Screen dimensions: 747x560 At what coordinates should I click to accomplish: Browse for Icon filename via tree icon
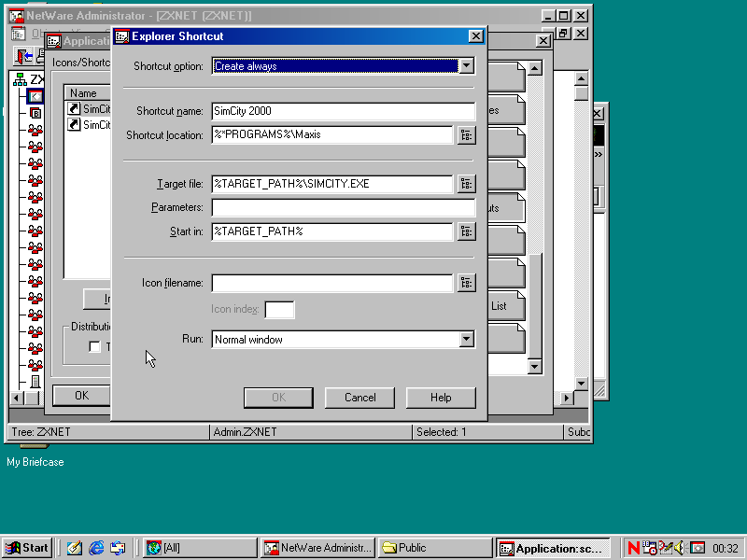click(466, 283)
